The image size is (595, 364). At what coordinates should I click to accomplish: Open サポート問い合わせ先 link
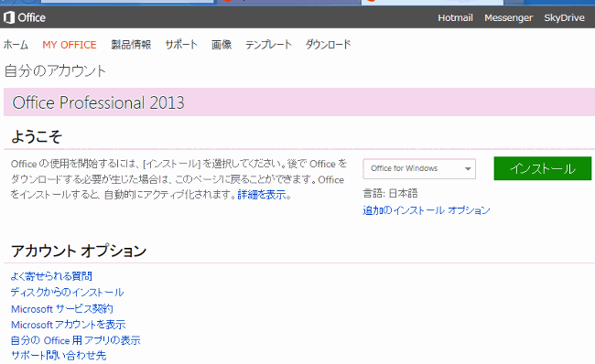(59, 355)
